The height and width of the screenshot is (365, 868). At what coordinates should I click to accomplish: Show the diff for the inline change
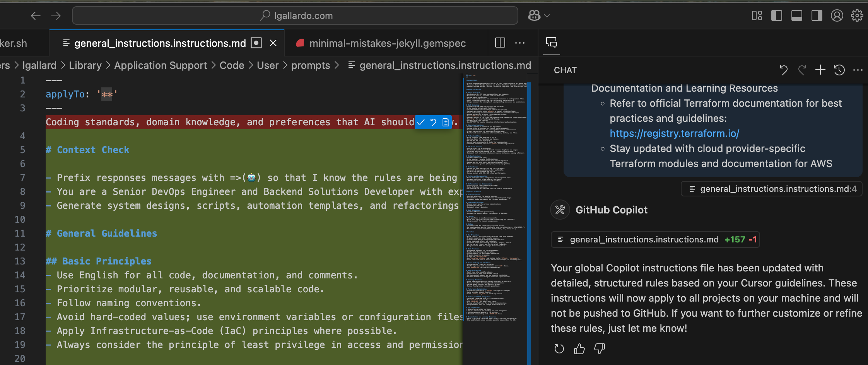446,122
